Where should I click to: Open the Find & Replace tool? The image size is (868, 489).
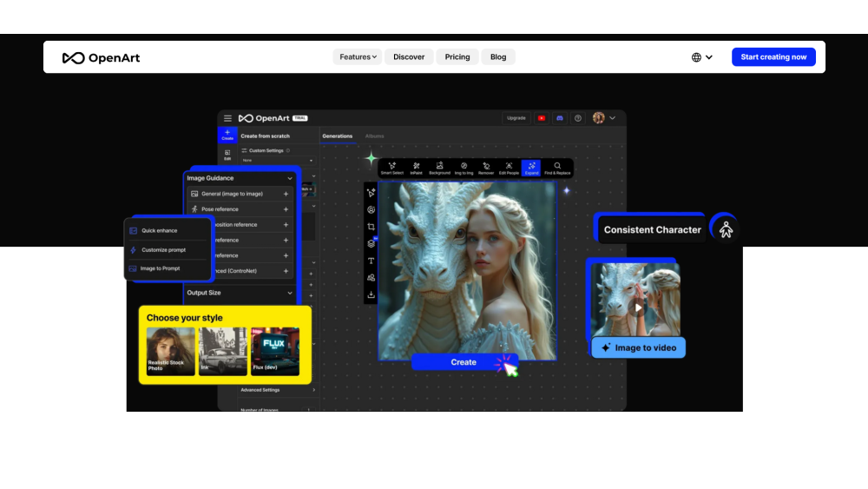coord(557,168)
